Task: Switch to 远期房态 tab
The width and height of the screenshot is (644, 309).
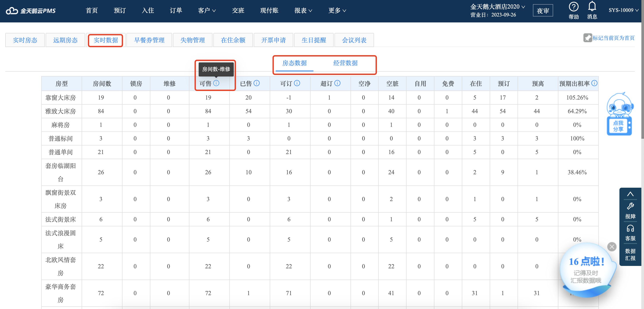Action: (65, 40)
